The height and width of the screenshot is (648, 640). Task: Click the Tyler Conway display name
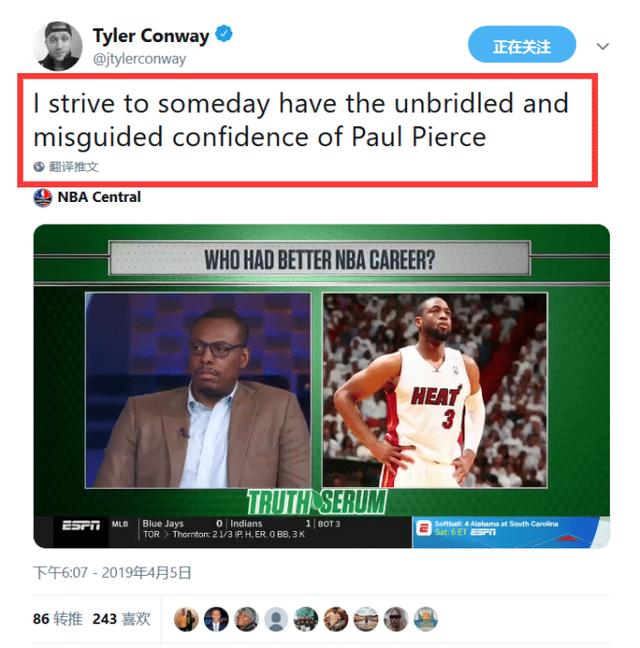[151, 36]
